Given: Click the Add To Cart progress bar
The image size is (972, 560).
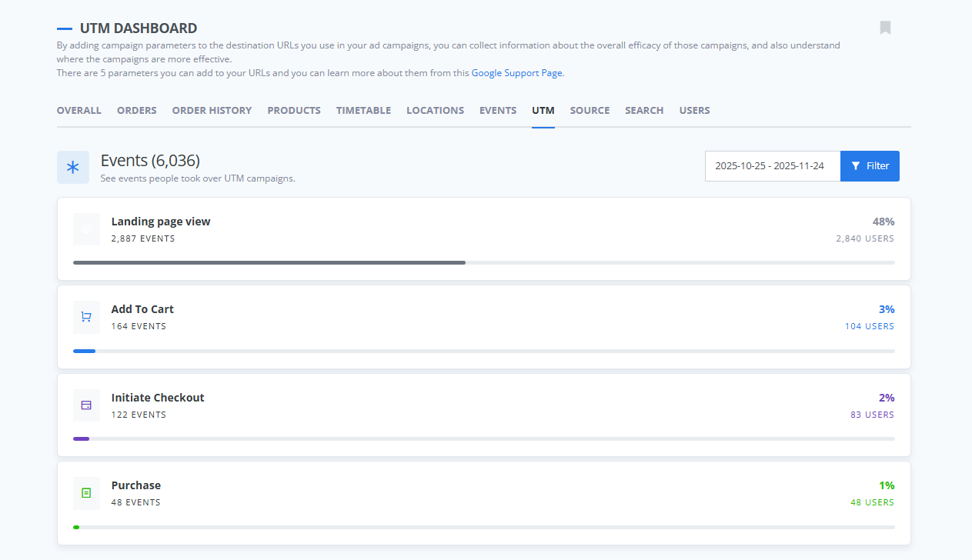Looking at the screenshot, I should [x=484, y=351].
